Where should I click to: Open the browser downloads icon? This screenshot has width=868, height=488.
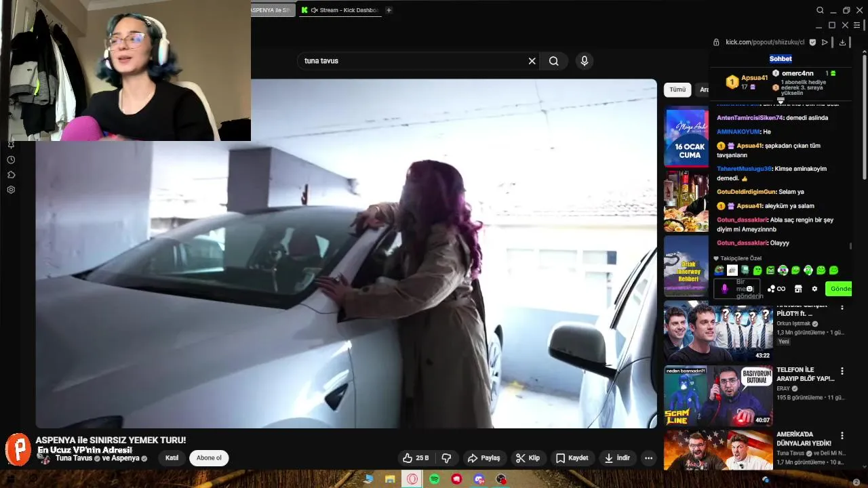(x=842, y=42)
